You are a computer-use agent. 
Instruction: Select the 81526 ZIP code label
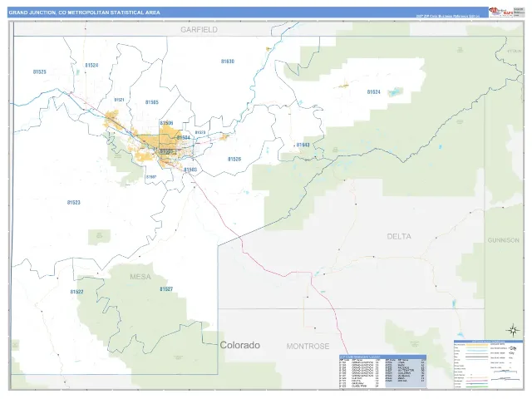pyautogui.click(x=234, y=159)
